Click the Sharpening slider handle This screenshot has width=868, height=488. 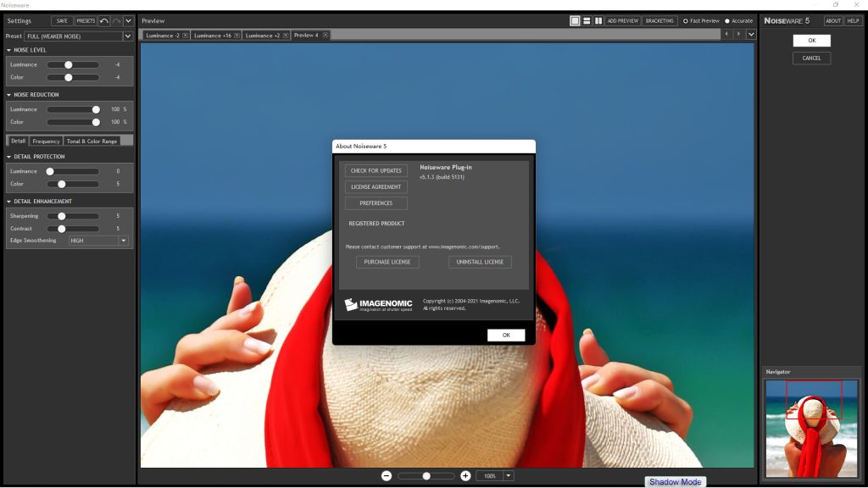(x=61, y=216)
